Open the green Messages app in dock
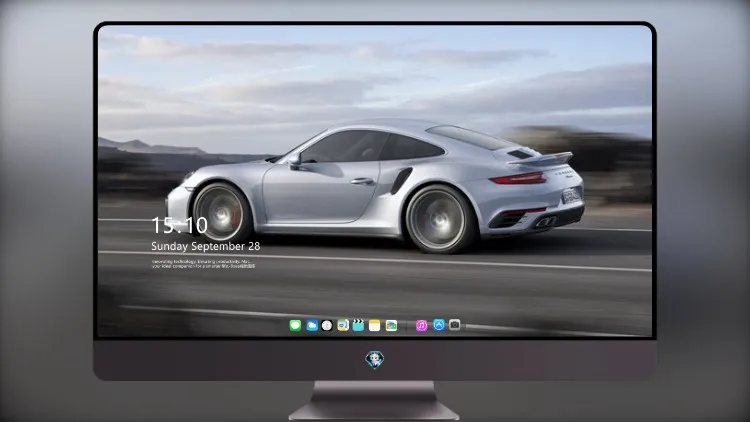The height and width of the screenshot is (422, 750). coord(295,325)
